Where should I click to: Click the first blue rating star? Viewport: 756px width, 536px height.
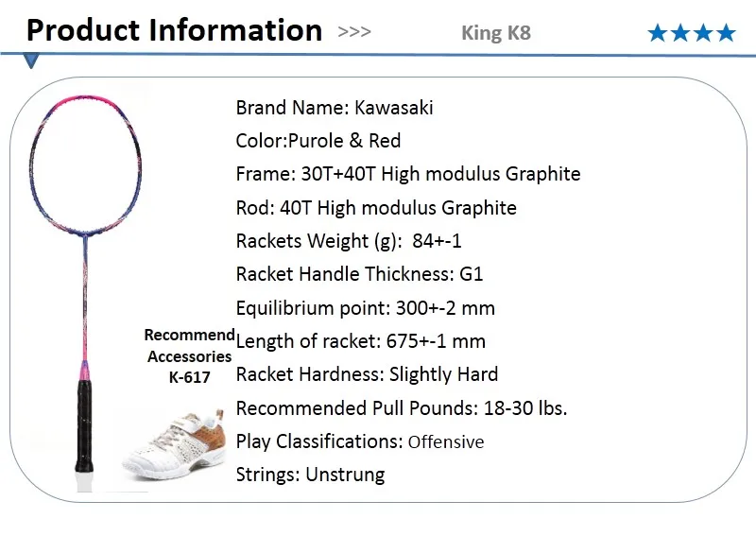(x=657, y=33)
